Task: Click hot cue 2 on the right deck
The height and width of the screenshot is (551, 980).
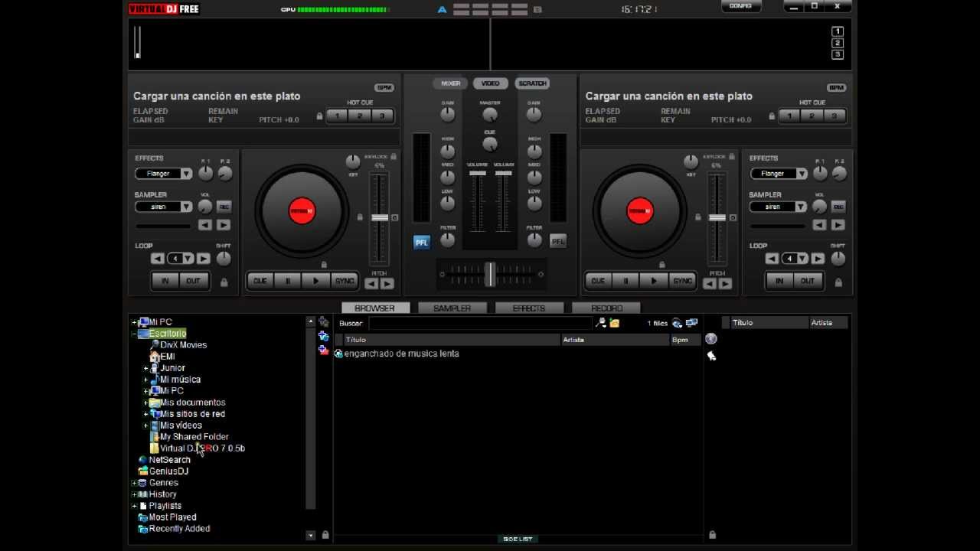Action: (x=812, y=116)
